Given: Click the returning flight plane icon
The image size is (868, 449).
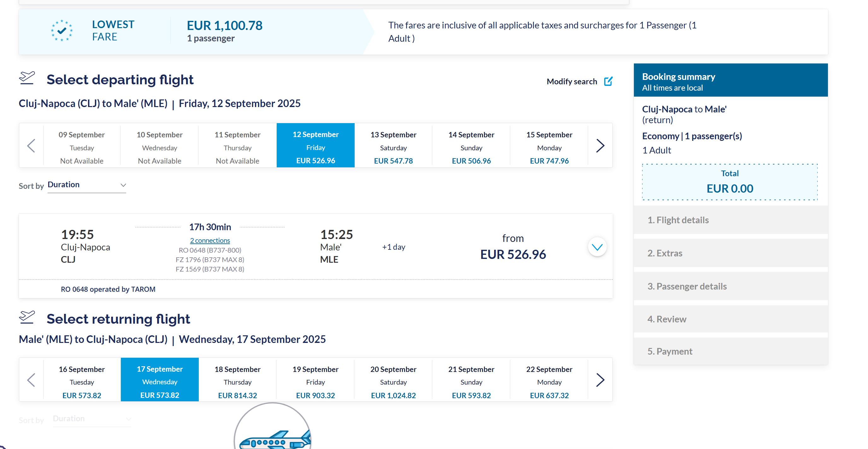Looking at the screenshot, I should [x=27, y=317].
